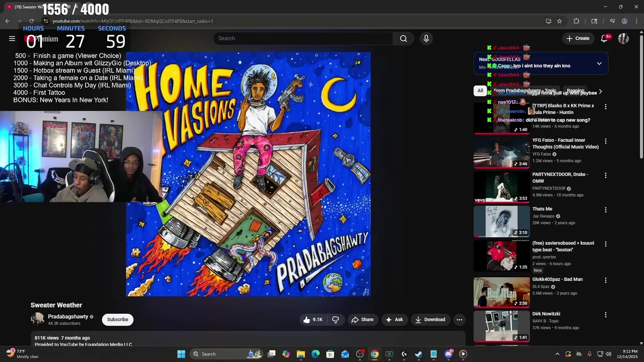644x362 pixels.
Task: Go back with browser back arrow
Action: pyautogui.click(x=8, y=21)
